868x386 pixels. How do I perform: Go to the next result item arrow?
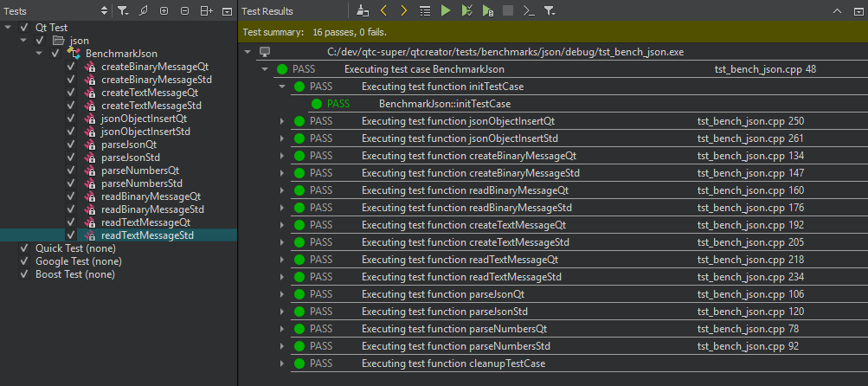tap(404, 11)
